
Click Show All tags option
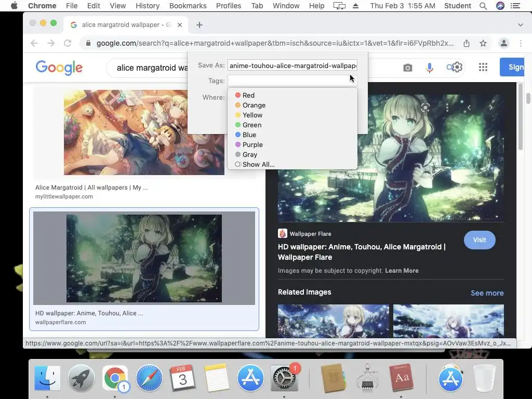292,164
